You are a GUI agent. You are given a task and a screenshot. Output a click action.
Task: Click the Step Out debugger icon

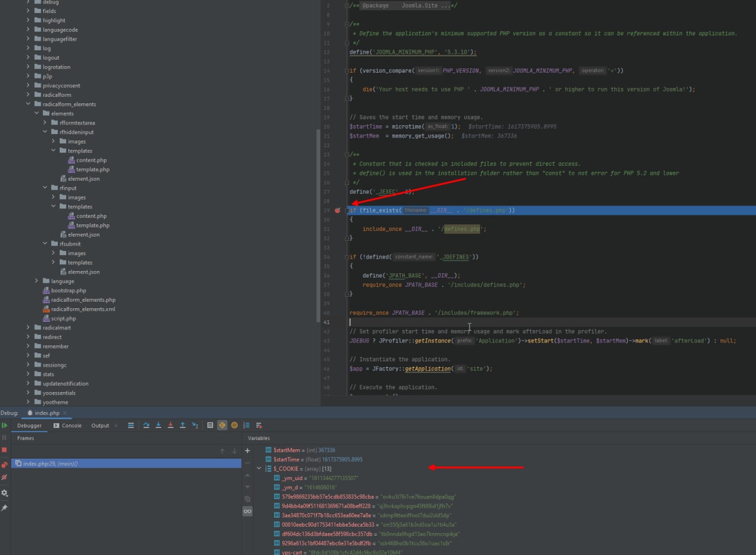183,425
